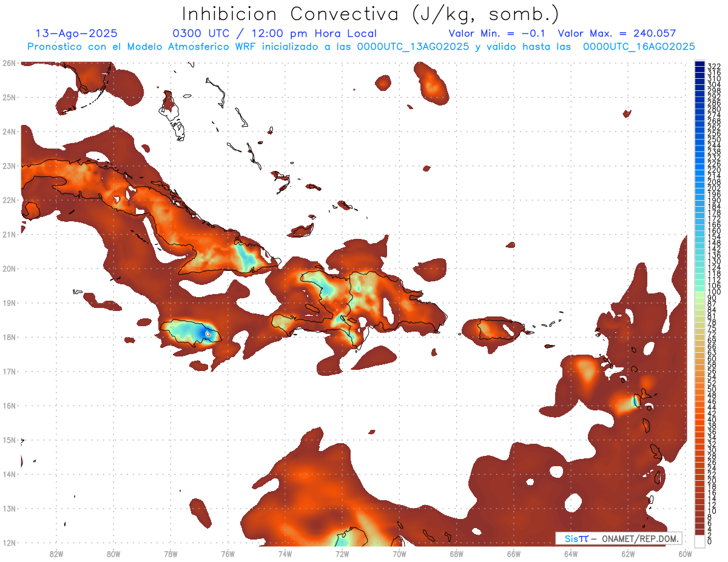This screenshot has width=728, height=562.
Task: Click the '15N' latitude label
Action: click(8, 440)
